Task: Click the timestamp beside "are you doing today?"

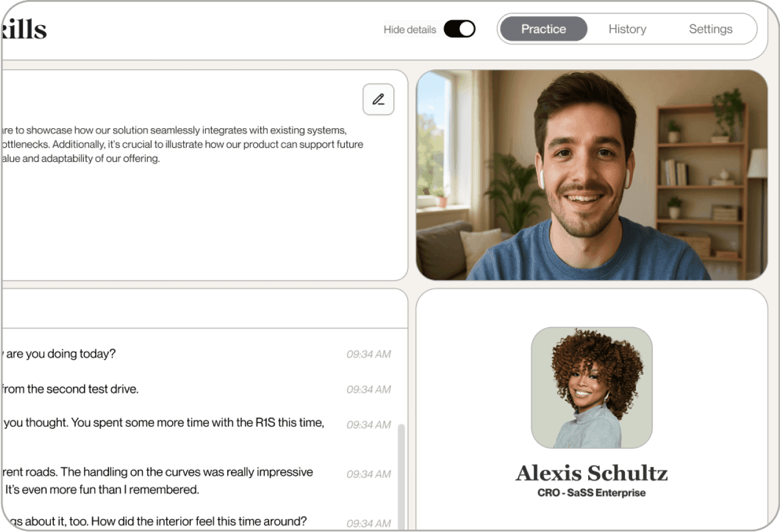Action: tap(368, 354)
